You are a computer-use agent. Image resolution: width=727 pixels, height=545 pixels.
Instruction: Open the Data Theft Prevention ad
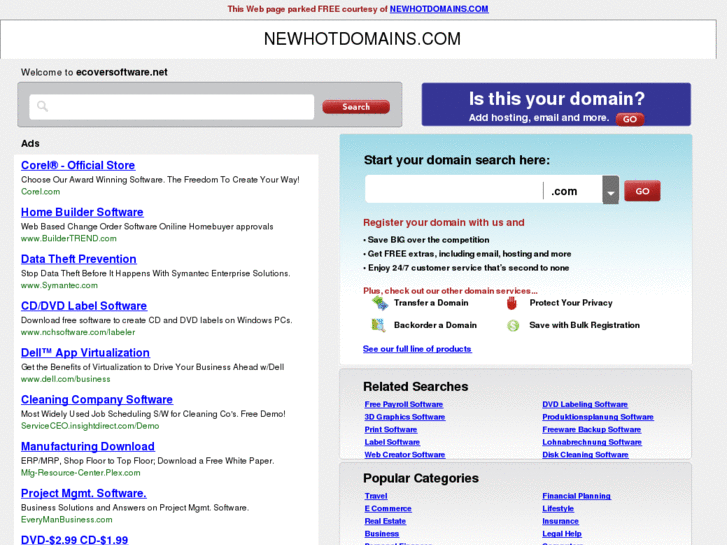(x=78, y=259)
